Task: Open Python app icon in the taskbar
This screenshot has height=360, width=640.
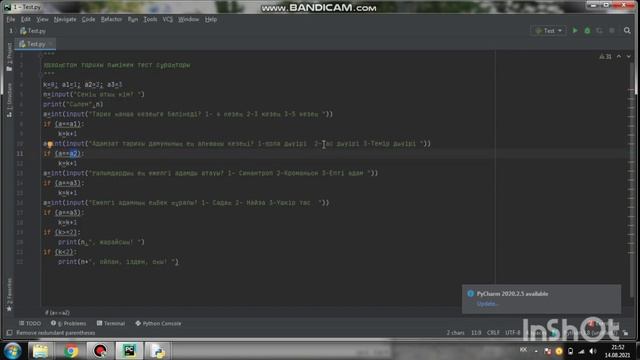Action: [158, 351]
